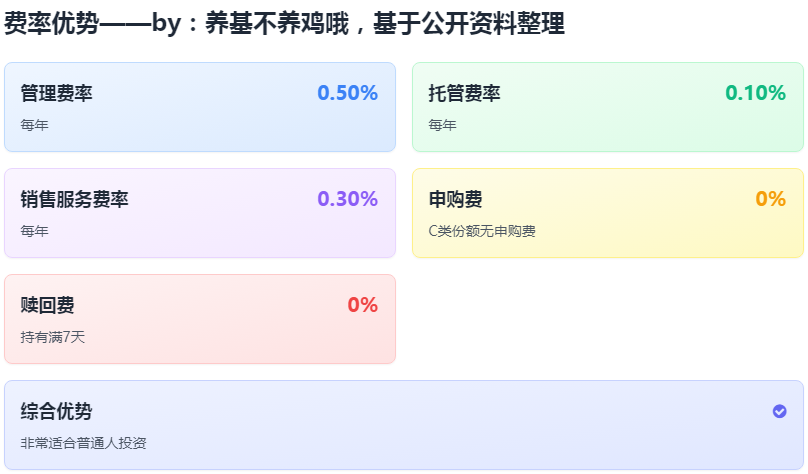Click the 0.50% management fee value

coord(347,93)
